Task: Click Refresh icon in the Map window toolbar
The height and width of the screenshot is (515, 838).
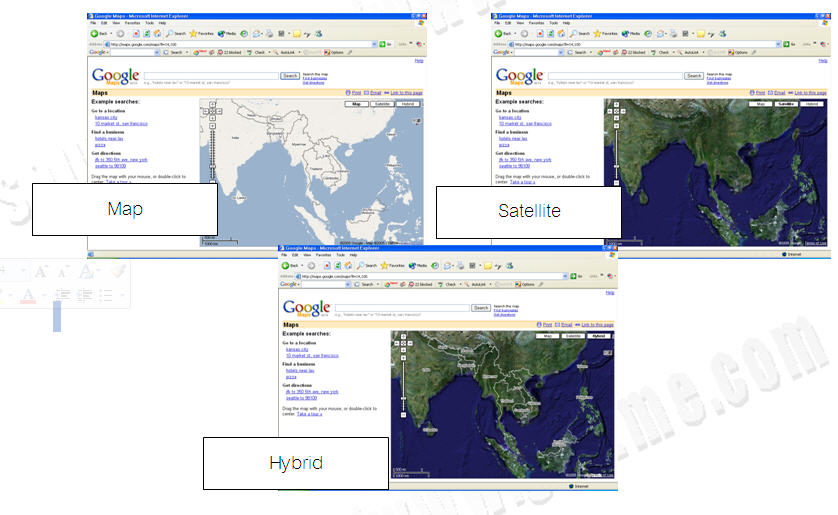Action: 147,33
